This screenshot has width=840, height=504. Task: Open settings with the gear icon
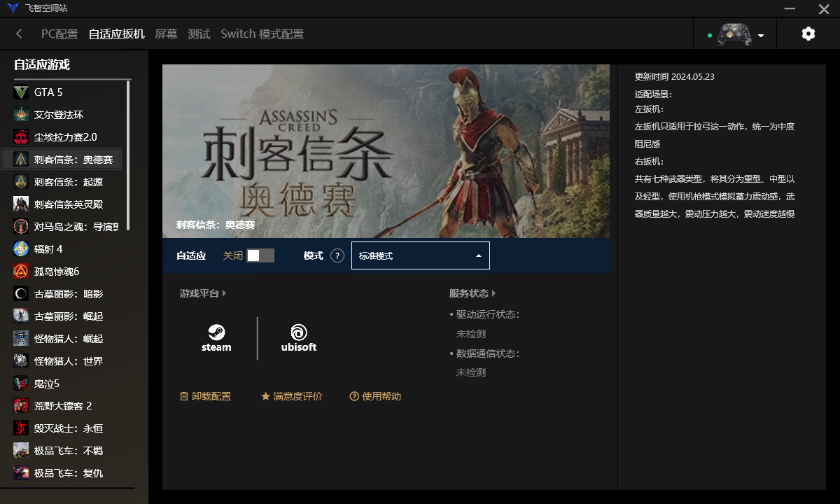[808, 34]
